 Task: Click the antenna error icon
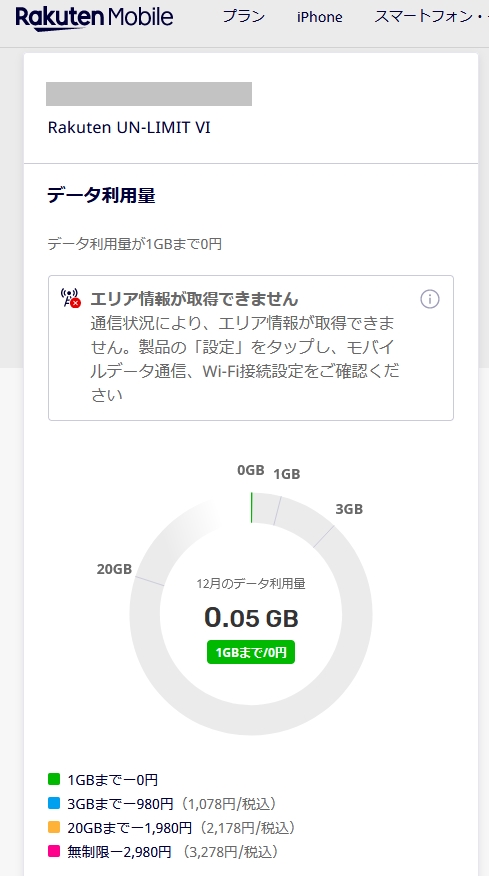71,298
